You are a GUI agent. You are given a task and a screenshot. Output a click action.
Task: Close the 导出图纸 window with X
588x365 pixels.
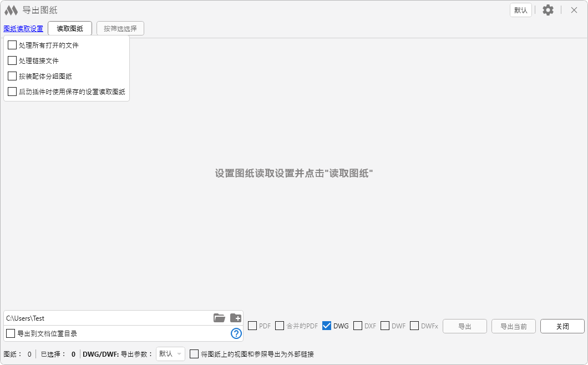point(574,10)
